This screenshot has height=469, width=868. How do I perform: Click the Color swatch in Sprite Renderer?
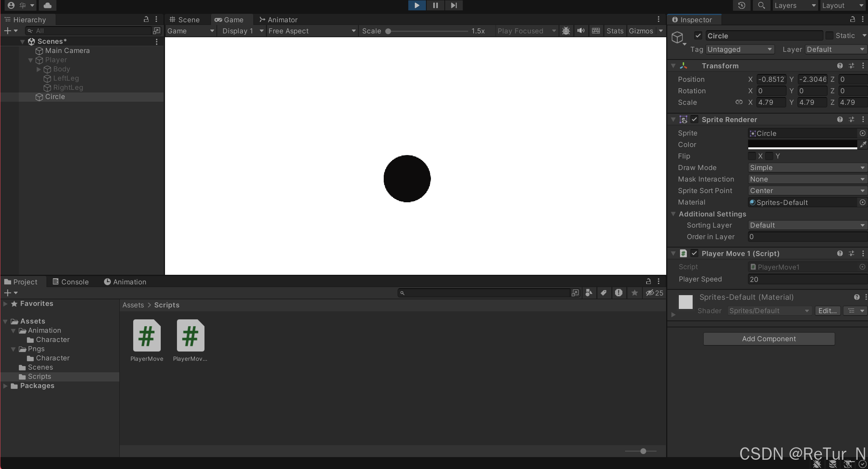pyautogui.click(x=802, y=145)
